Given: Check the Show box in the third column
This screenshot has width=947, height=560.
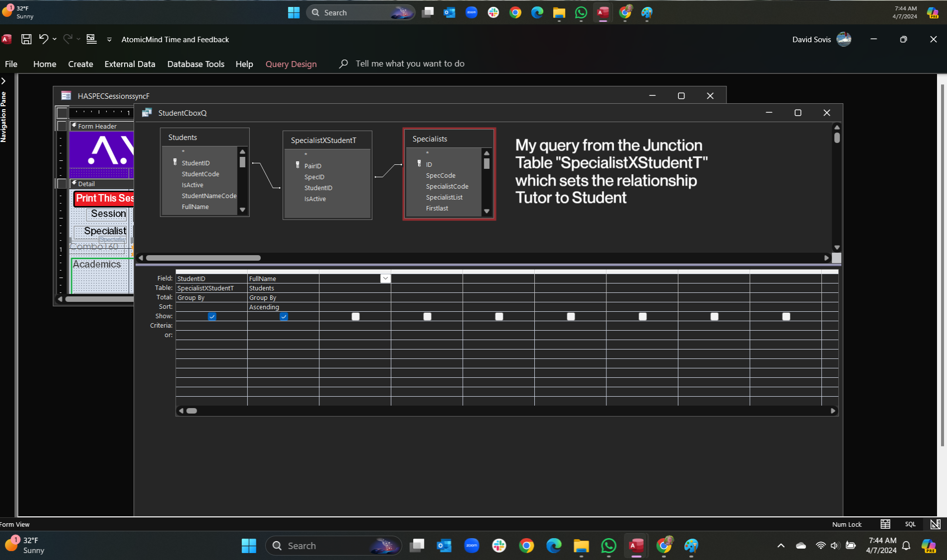Looking at the screenshot, I should 356,317.
